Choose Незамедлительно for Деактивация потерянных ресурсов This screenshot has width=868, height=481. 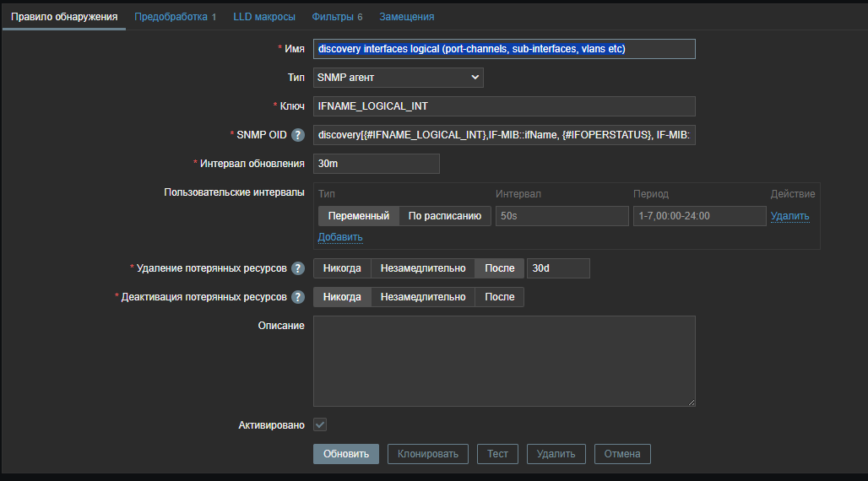point(423,297)
